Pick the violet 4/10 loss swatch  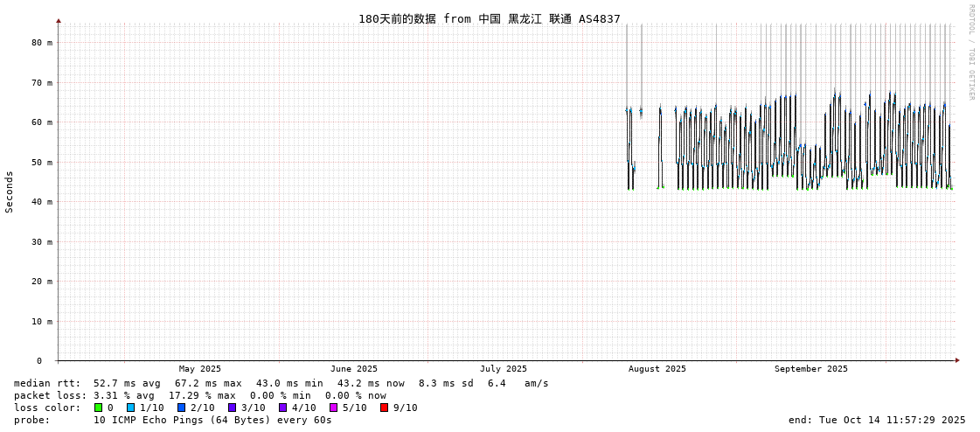pyautogui.click(x=282, y=408)
